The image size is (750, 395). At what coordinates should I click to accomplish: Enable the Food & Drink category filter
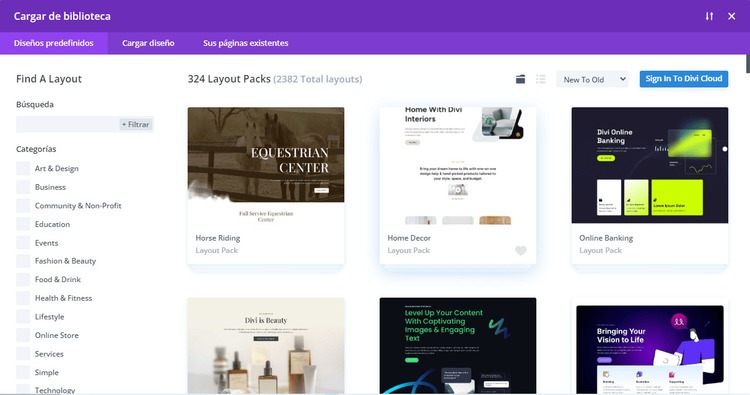[x=23, y=280]
